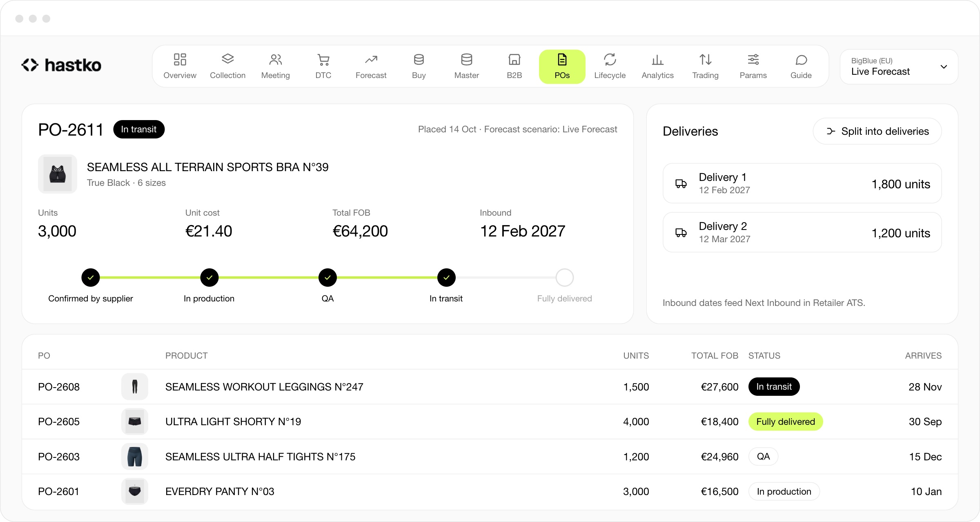Open the Guide chat bubble icon

pyautogui.click(x=801, y=60)
